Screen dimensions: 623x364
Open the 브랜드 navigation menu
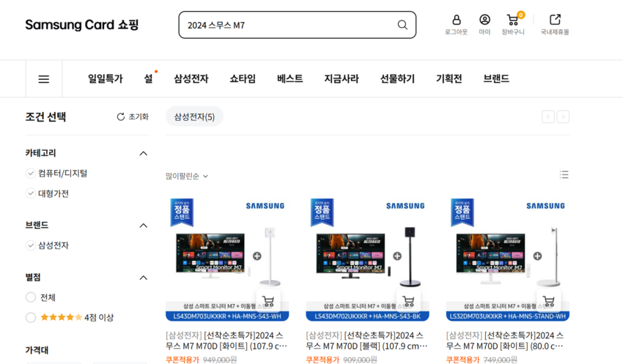click(496, 78)
